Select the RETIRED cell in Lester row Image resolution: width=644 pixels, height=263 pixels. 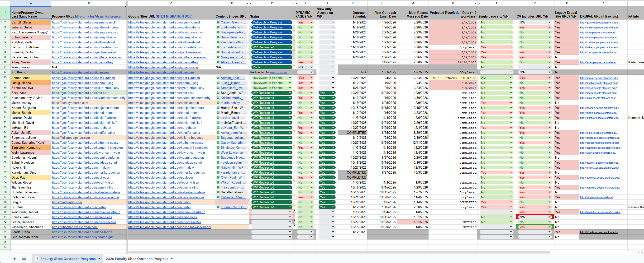click(x=453, y=222)
